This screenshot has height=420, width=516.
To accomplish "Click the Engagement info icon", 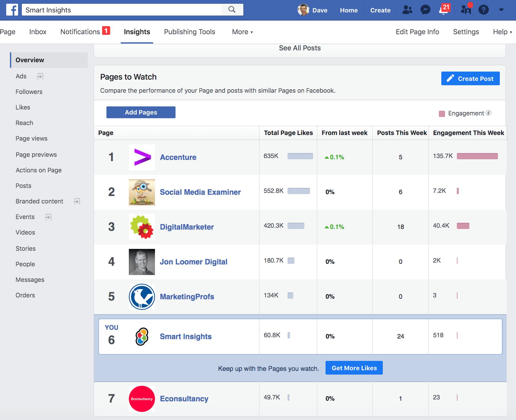I will click(x=489, y=113).
